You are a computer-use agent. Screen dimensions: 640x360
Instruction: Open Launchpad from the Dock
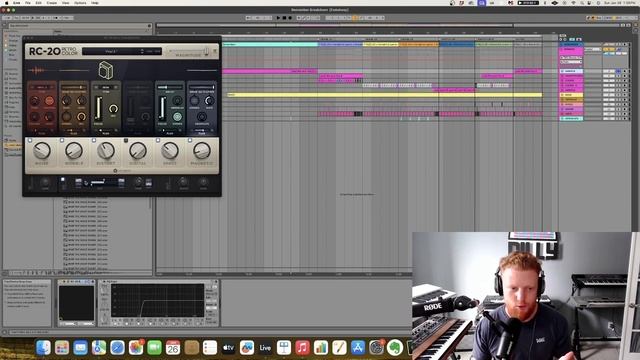click(62, 348)
